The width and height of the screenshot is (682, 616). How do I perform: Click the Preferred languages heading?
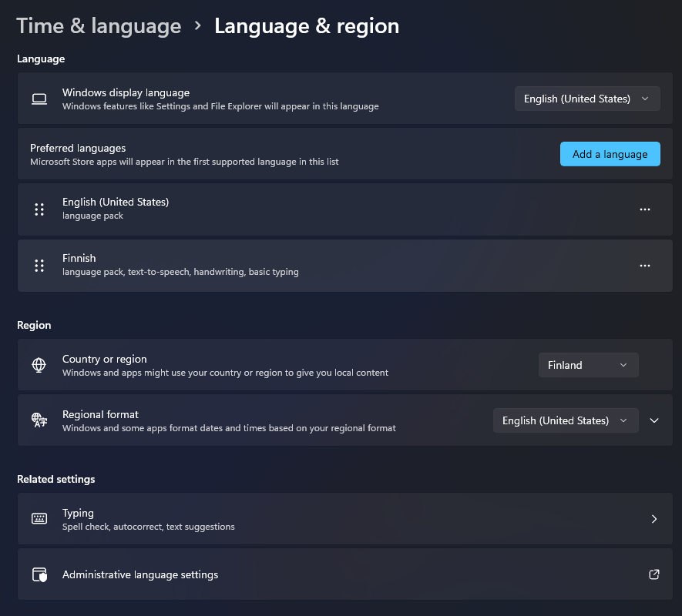pyautogui.click(x=78, y=149)
